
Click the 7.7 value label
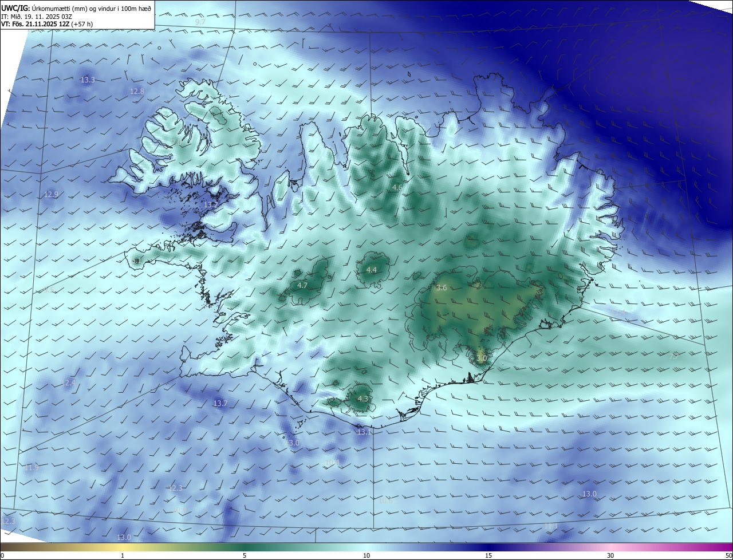click(x=675, y=356)
